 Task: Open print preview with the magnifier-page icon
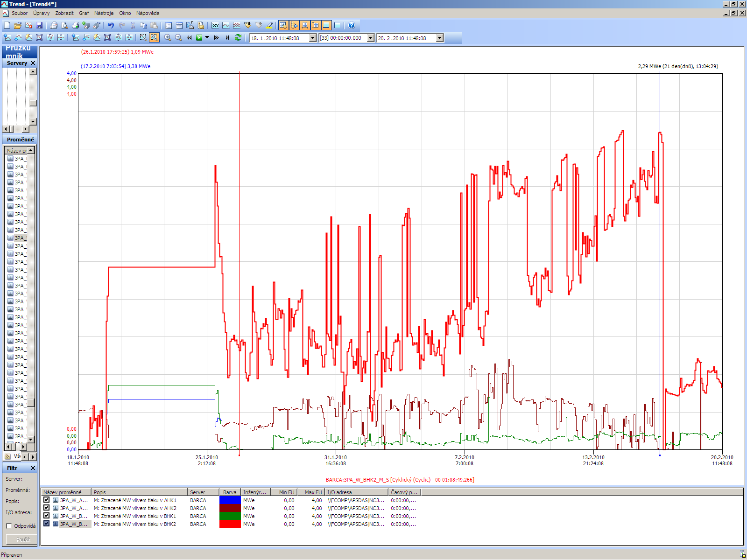64,26
